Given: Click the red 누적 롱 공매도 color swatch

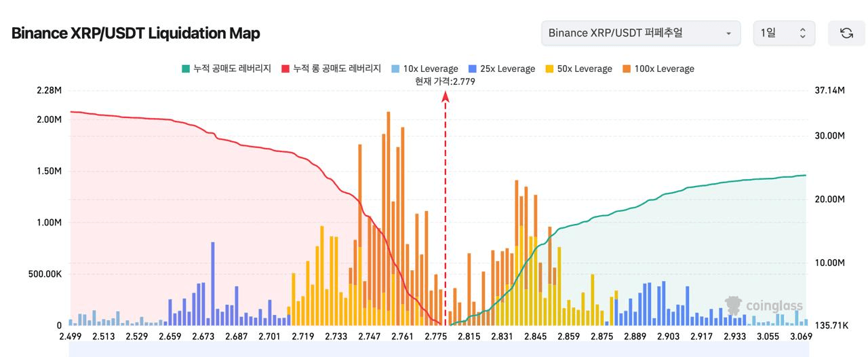Looking at the screenshot, I should click(x=285, y=69).
